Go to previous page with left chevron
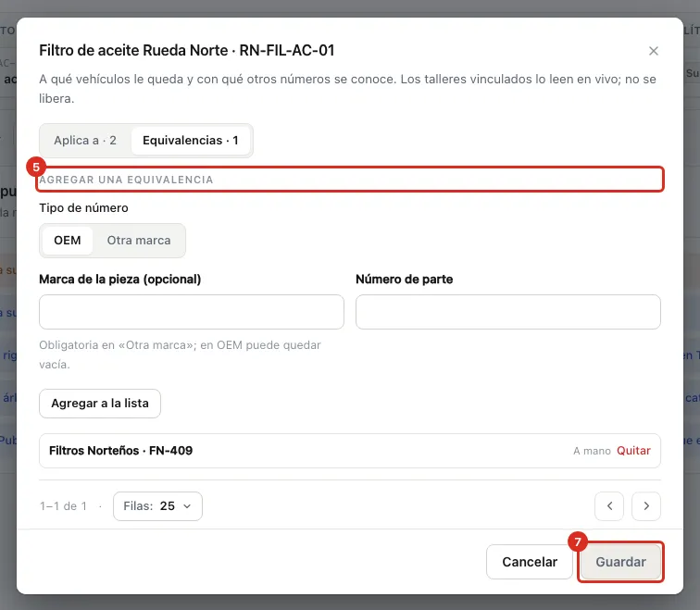 609,506
